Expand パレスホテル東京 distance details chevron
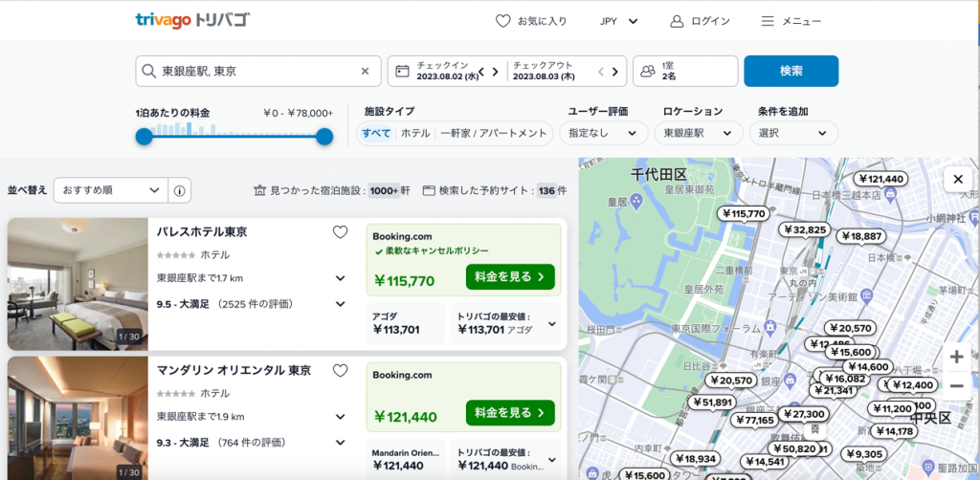 point(341,277)
